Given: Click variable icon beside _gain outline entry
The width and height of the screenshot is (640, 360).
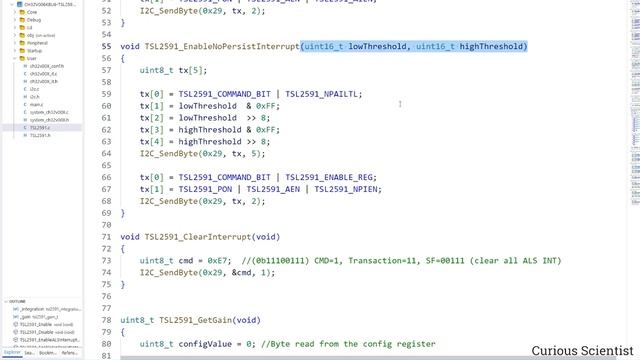Looking at the screenshot, I should coord(16,317).
